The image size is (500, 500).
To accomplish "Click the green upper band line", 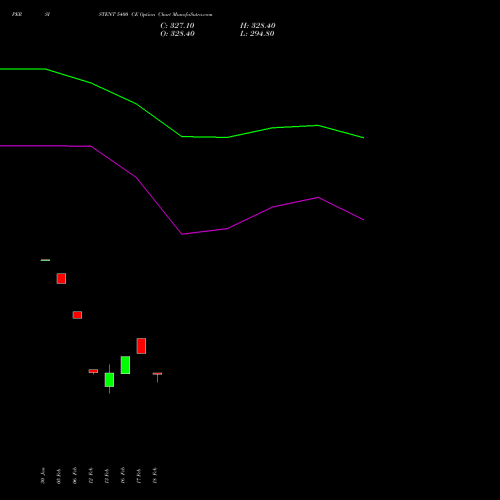I will [x=182, y=136].
